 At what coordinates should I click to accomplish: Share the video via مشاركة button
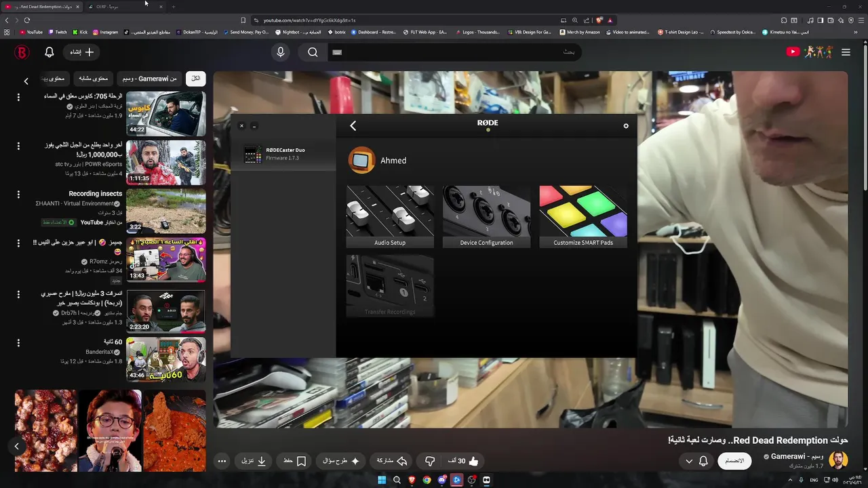tap(392, 461)
